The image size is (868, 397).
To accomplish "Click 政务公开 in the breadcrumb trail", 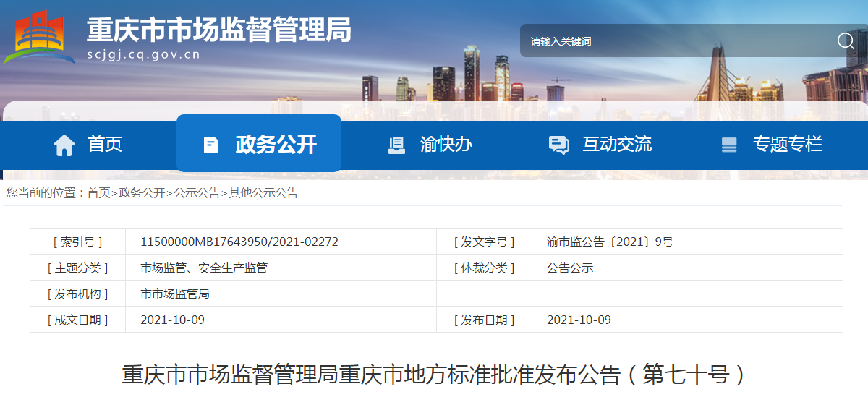I will (x=142, y=193).
